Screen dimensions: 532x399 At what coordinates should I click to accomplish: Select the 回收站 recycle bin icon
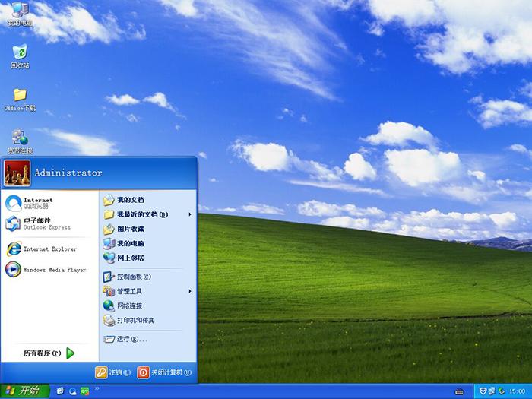20,56
